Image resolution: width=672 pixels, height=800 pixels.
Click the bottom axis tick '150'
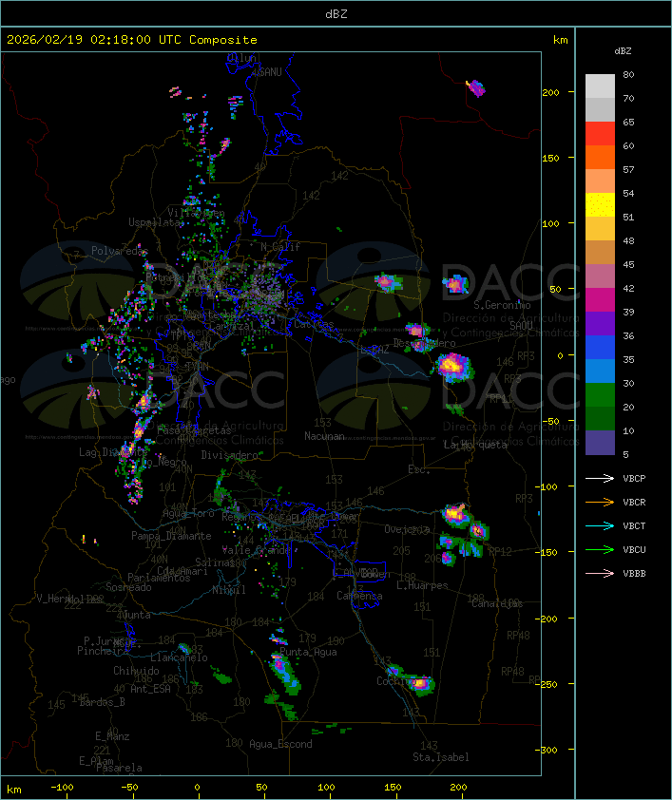393,788
